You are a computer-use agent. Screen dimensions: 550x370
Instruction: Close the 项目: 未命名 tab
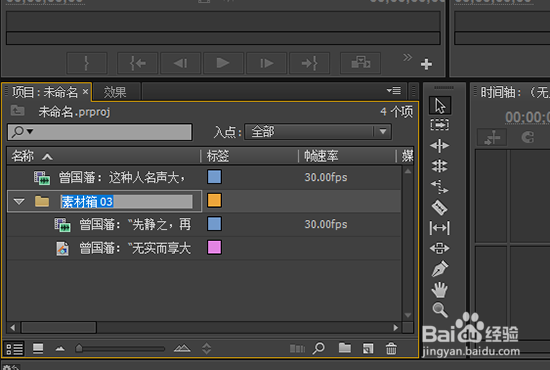pos(85,92)
